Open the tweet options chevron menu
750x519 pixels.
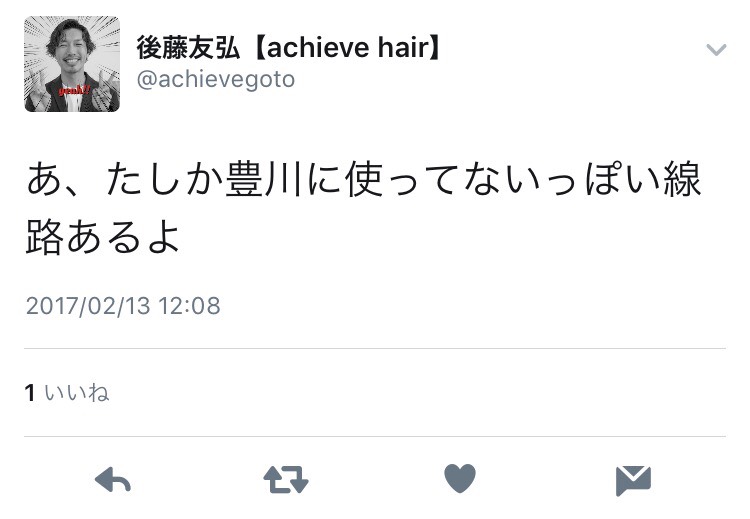(716, 50)
